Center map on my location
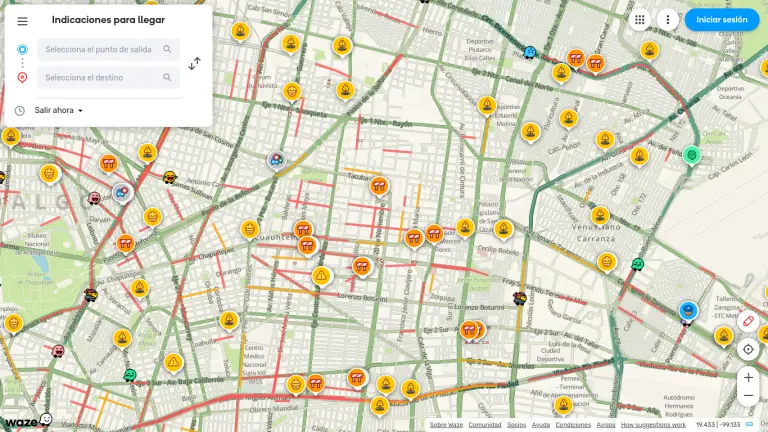 click(x=747, y=350)
